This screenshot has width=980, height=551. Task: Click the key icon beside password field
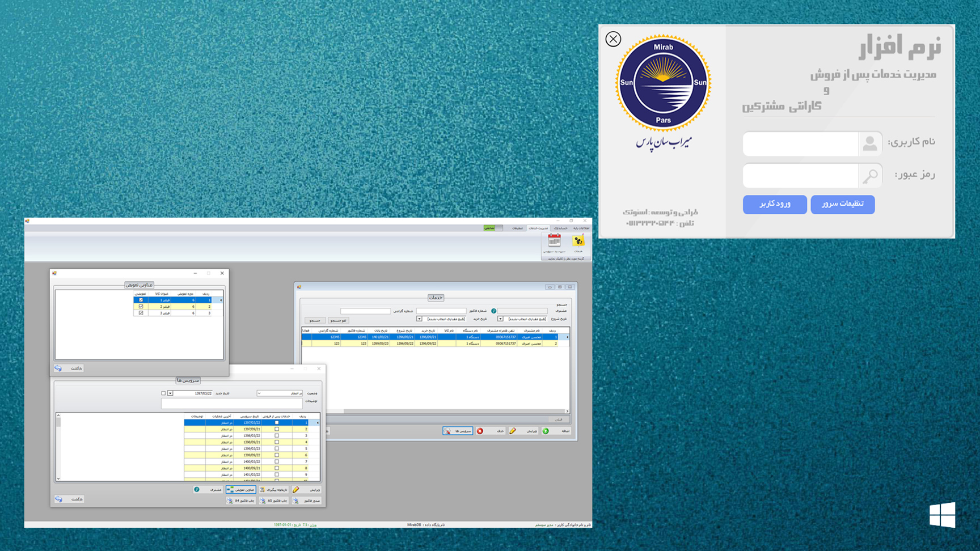870,176
